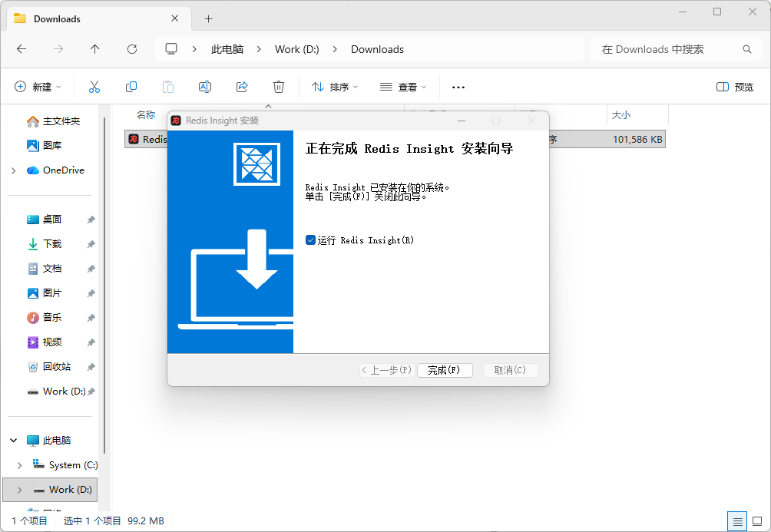Select System (C:) drive in tree
This screenshot has height=532, width=771.
point(65,465)
